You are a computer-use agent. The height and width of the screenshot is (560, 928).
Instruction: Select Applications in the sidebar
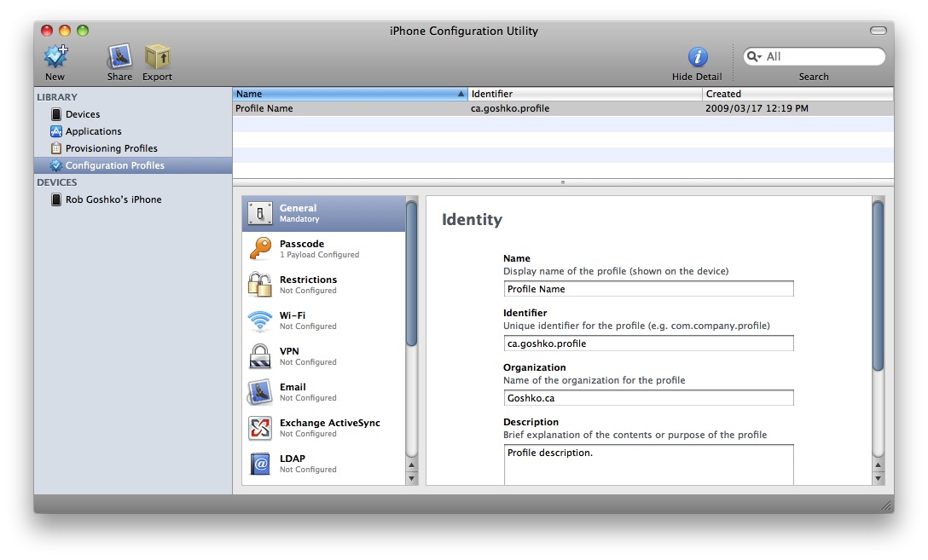[132, 131]
